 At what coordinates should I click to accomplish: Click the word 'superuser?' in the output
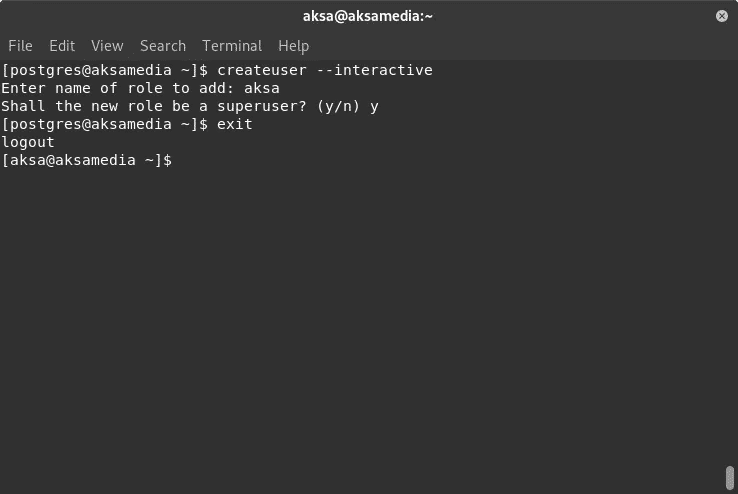pos(262,106)
